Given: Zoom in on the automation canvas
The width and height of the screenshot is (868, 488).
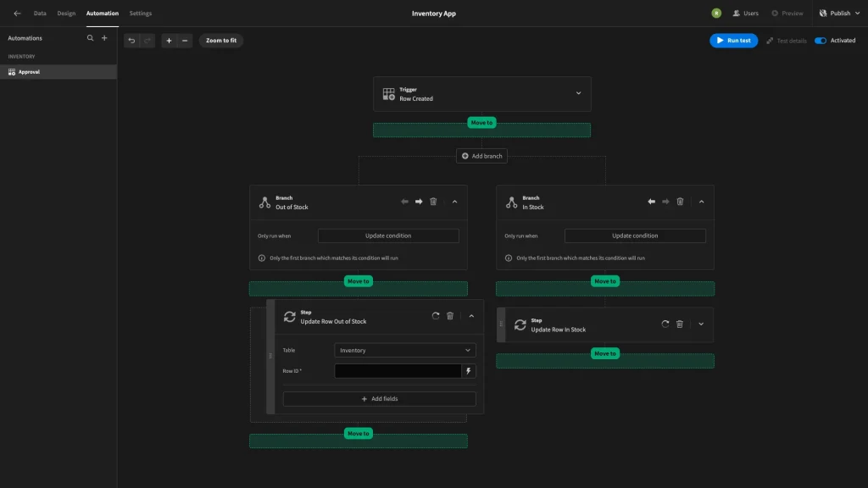Looking at the screenshot, I should (169, 41).
